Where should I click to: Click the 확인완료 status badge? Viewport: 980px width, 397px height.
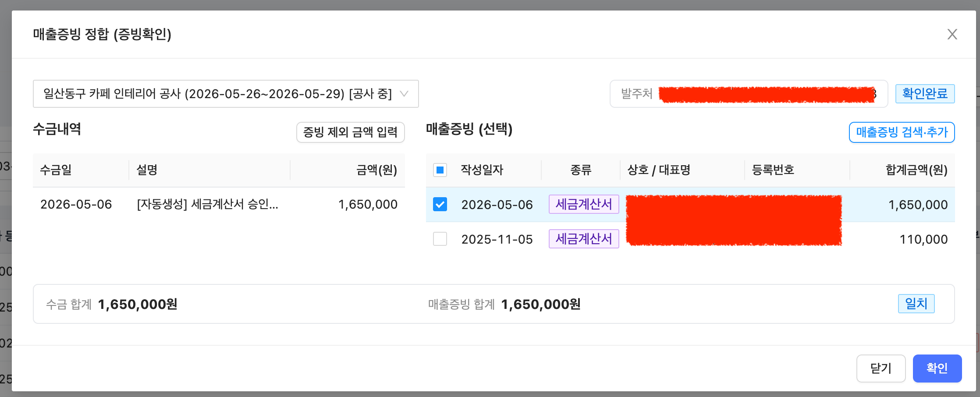[925, 94]
